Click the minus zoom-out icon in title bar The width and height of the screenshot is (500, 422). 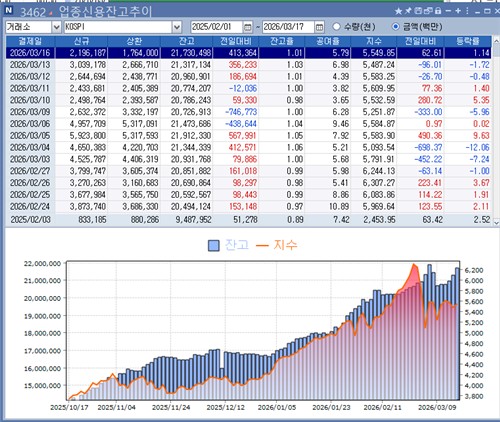point(448,11)
